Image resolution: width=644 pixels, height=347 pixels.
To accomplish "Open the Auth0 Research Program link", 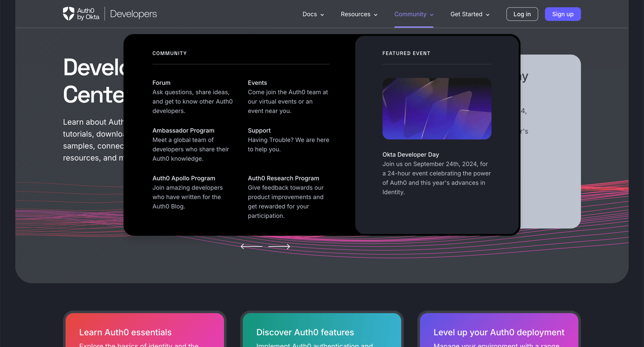I will (x=283, y=178).
